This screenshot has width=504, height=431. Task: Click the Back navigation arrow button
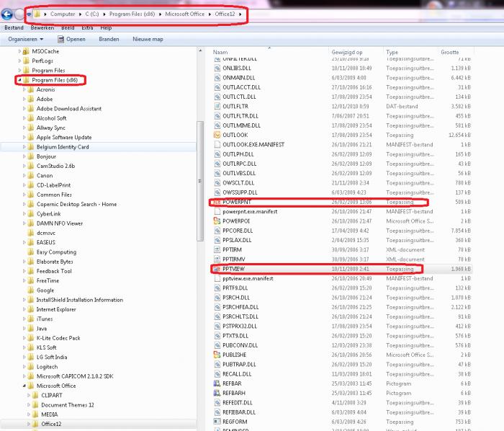click(6, 14)
